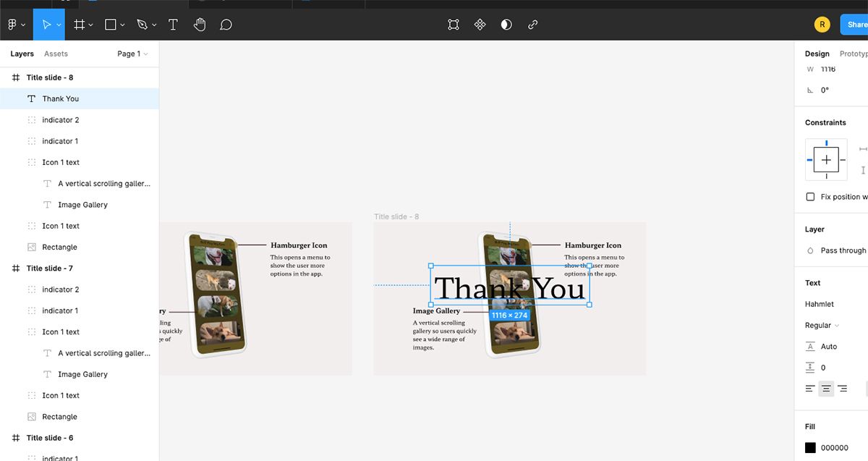This screenshot has width=868, height=461.
Task: Open the Page 1 dropdown
Action: 132,54
